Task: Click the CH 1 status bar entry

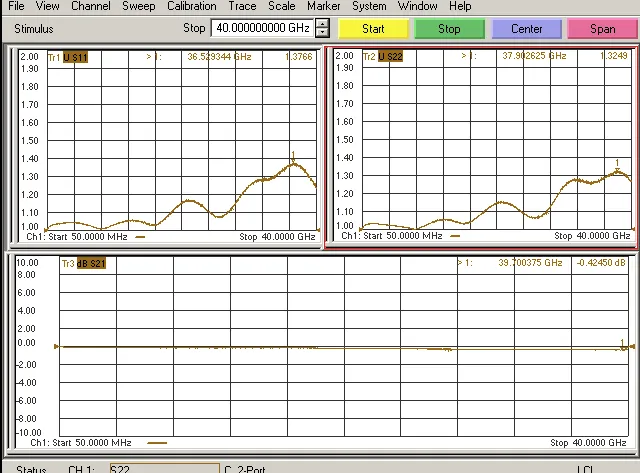Action: 81,469
